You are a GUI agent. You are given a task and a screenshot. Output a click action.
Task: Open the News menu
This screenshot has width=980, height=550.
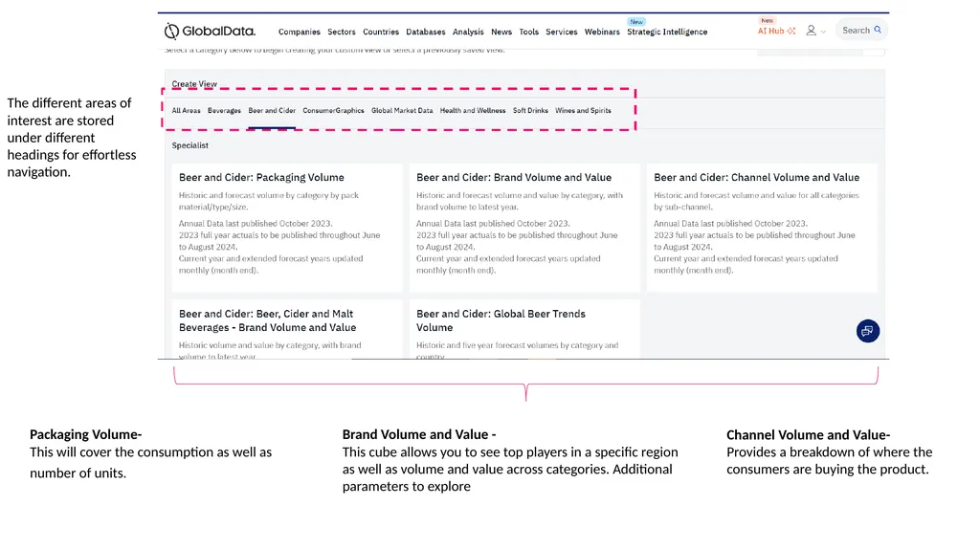coord(501,32)
